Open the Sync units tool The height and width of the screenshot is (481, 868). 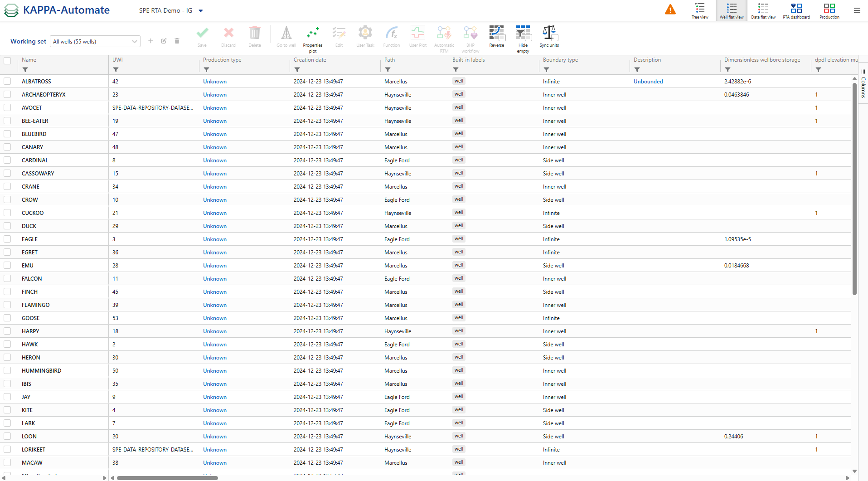coord(549,36)
